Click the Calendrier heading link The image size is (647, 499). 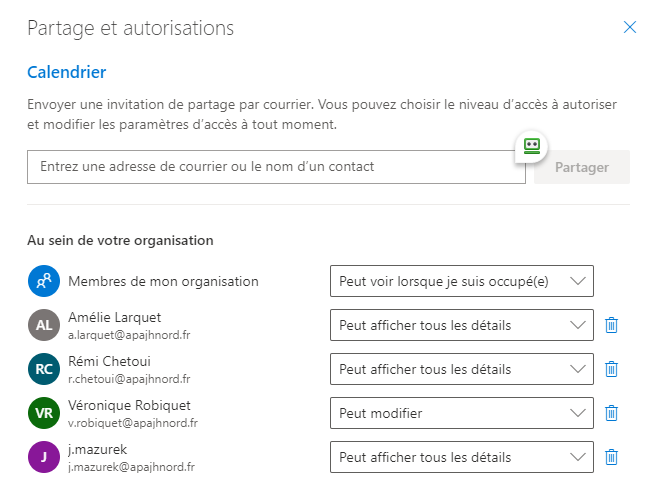point(66,72)
